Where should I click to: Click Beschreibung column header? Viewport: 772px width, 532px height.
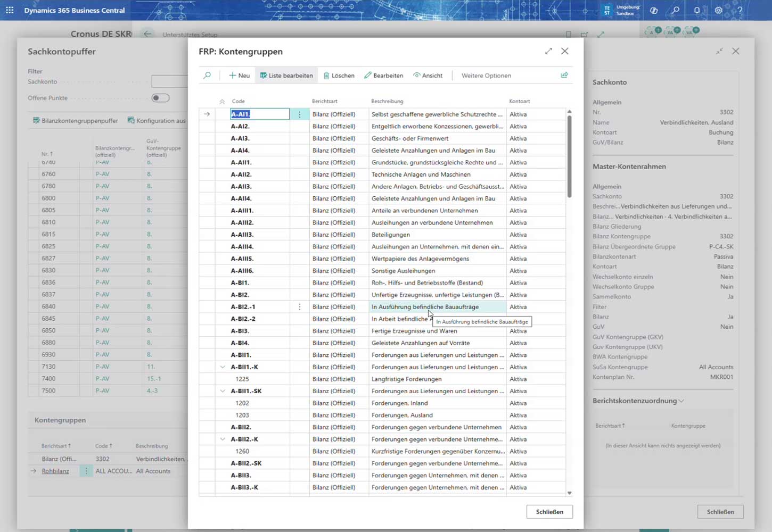pyautogui.click(x=387, y=101)
